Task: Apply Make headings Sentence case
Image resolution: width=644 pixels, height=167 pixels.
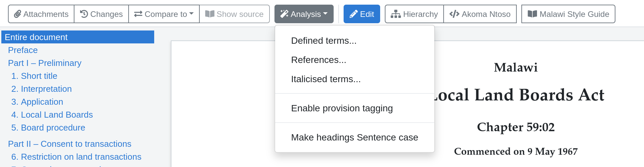Action: [x=355, y=138]
